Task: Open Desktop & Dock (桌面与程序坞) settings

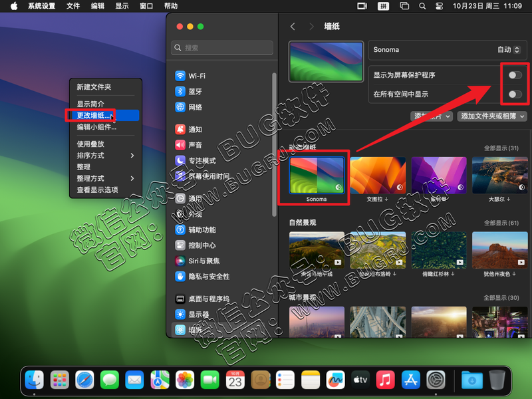Action: point(202,299)
